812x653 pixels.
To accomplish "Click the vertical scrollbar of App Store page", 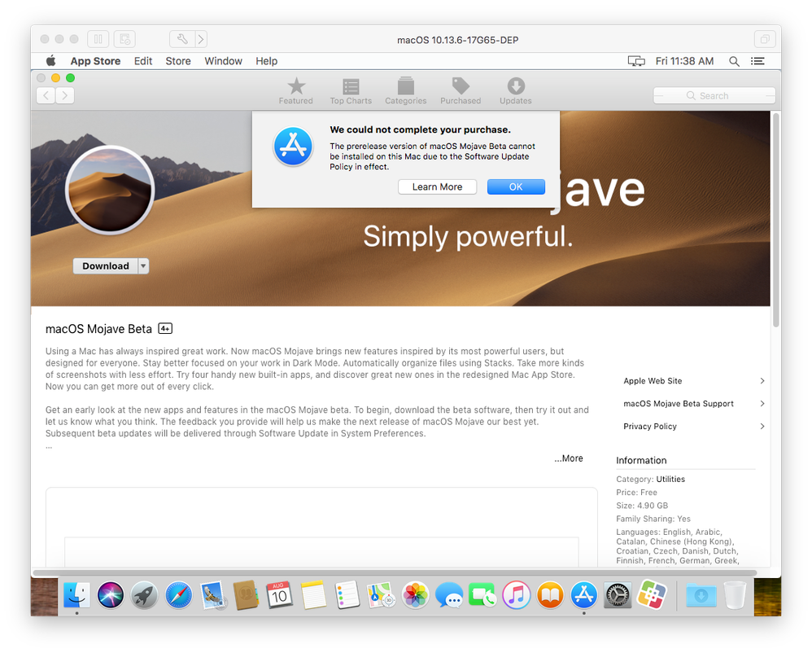I will (775, 220).
